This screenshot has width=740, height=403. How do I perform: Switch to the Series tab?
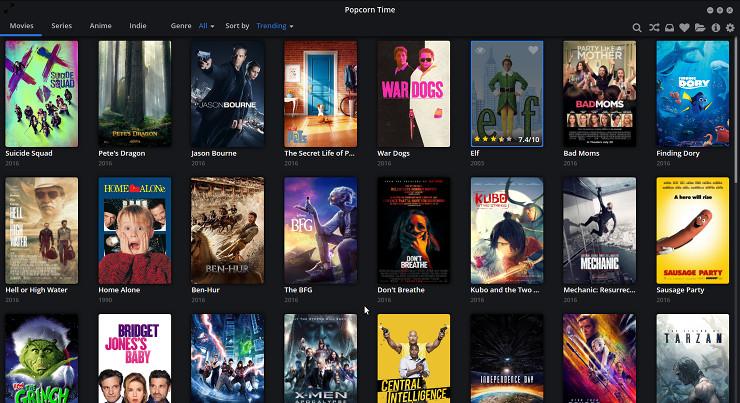(x=61, y=25)
